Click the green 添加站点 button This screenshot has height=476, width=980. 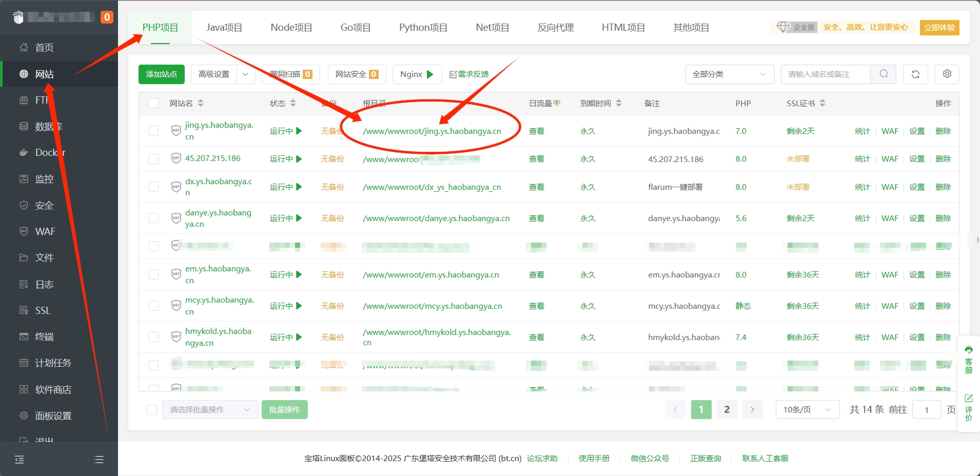[x=162, y=74]
